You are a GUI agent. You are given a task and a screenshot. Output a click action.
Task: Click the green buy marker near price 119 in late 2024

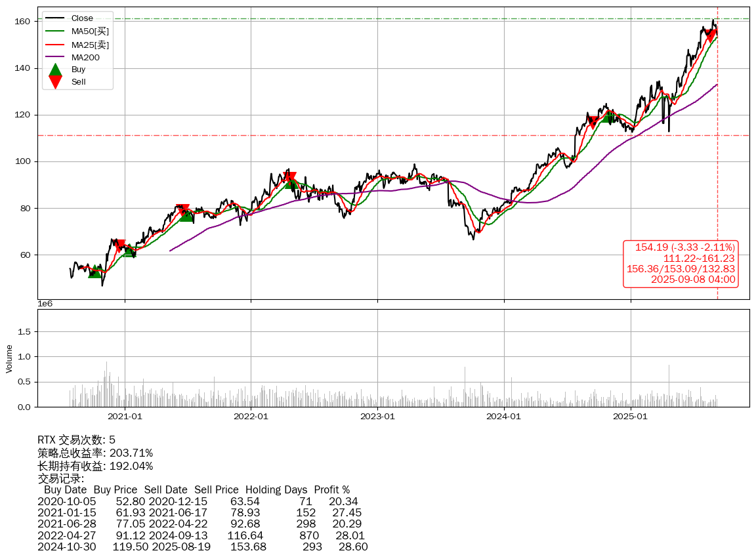(x=608, y=116)
